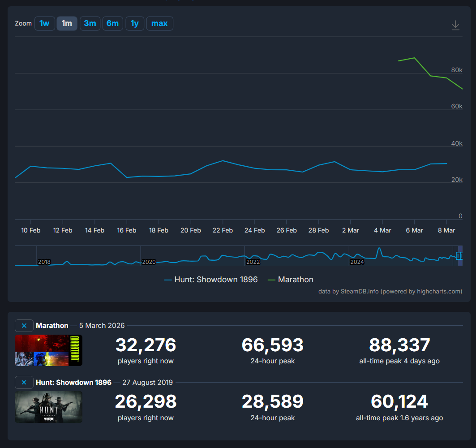Click the 40k y-axis label
The height and width of the screenshot is (448, 476).
[457, 143]
